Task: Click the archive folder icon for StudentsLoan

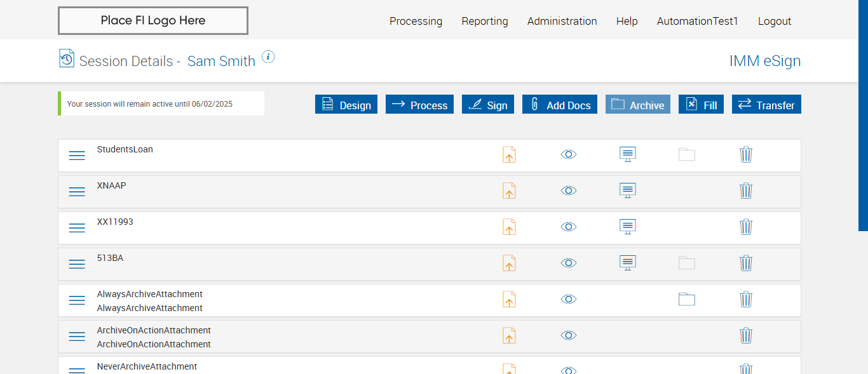Action: point(687,154)
